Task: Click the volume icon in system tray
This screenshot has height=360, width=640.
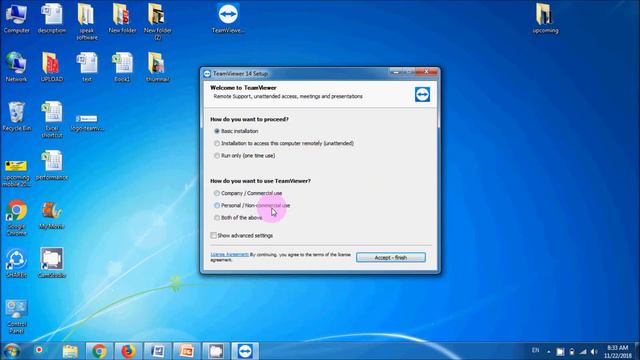Action: pos(594,351)
